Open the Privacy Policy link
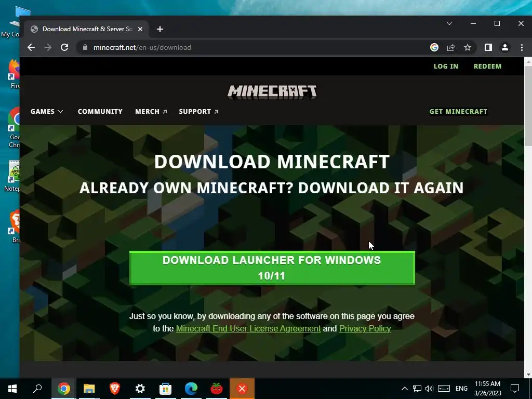 [x=365, y=328]
